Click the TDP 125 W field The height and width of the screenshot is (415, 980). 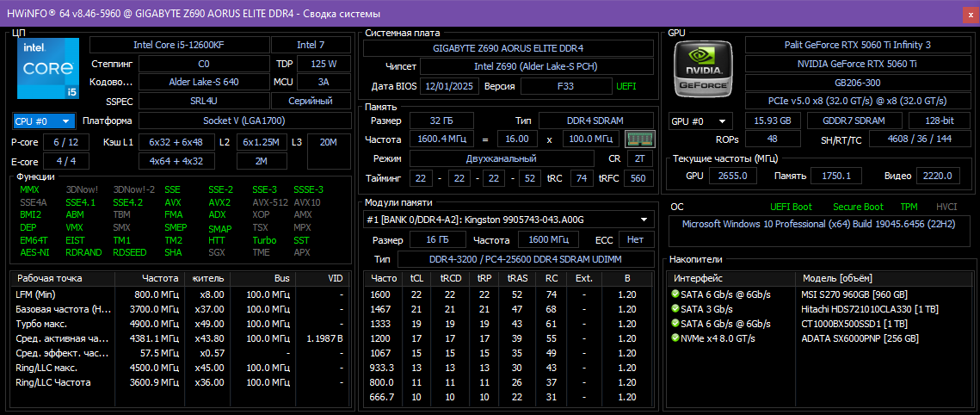coord(324,64)
